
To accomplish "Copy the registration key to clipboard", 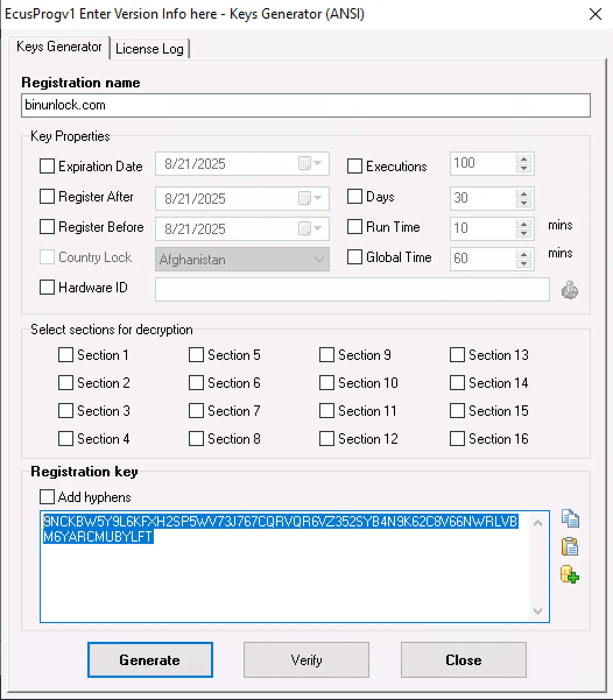I will [570, 518].
